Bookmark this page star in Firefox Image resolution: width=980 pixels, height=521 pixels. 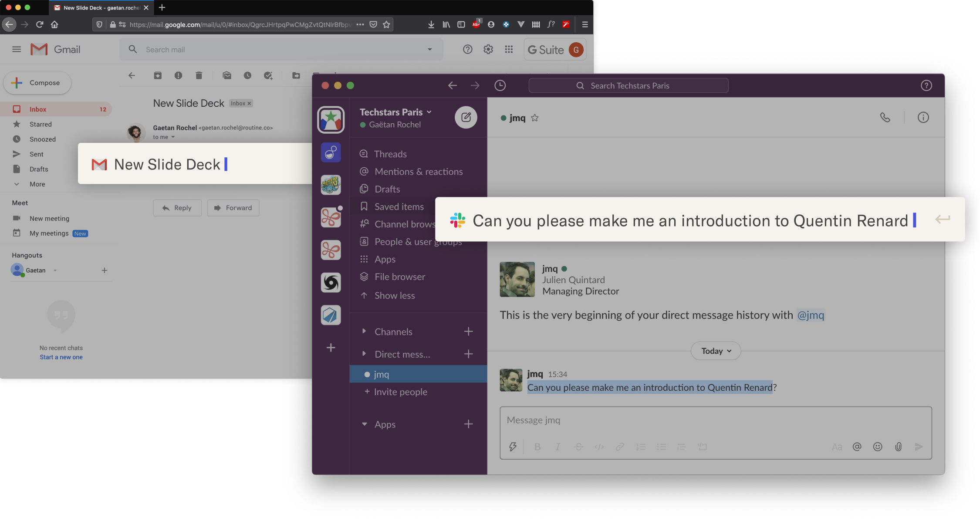click(x=386, y=24)
